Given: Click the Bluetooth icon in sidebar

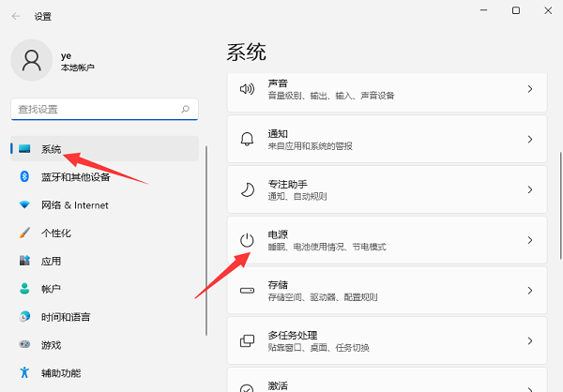Looking at the screenshot, I should click(24, 177).
